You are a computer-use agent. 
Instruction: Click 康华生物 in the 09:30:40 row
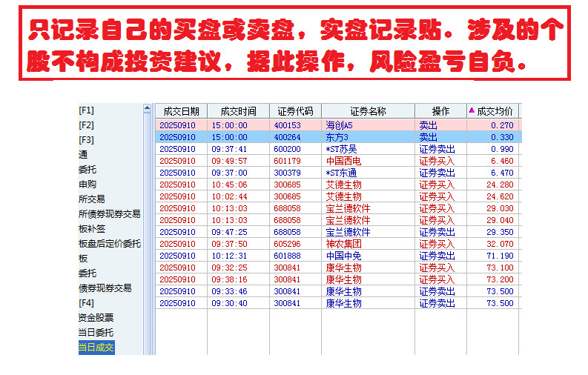pos(343,303)
